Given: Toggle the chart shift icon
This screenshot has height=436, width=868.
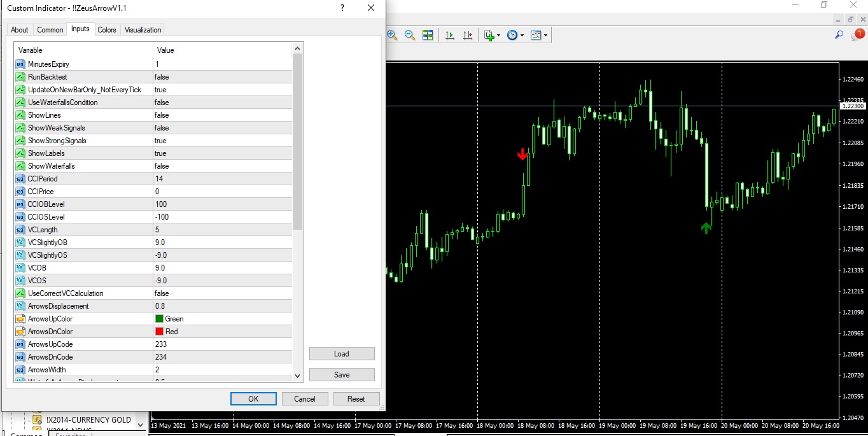Looking at the screenshot, I should (x=468, y=36).
